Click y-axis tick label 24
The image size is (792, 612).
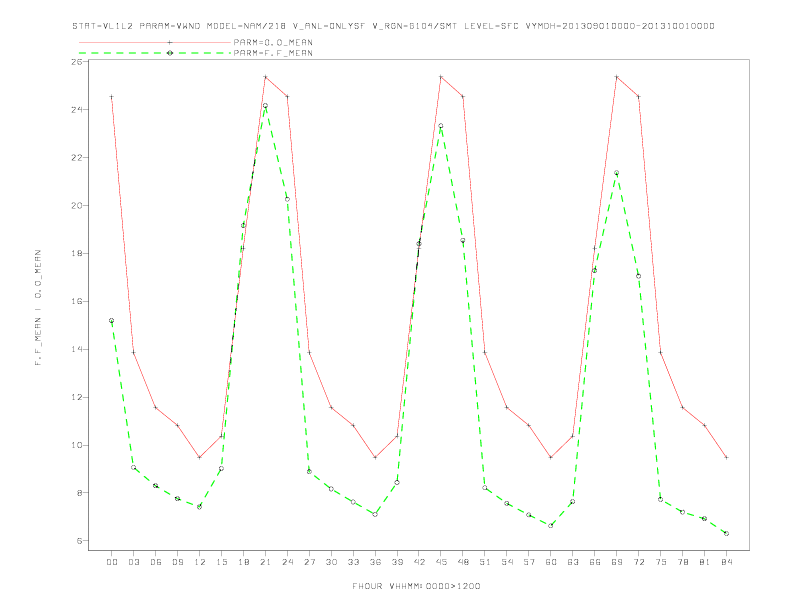tap(77, 110)
